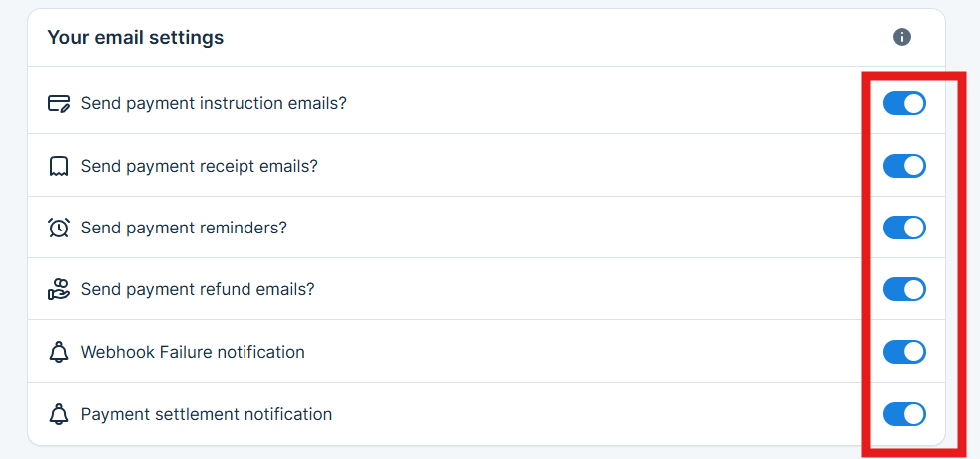Toggle the payment reminders switch
The width and height of the screenshot is (980, 459).
pyautogui.click(x=904, y=228)
